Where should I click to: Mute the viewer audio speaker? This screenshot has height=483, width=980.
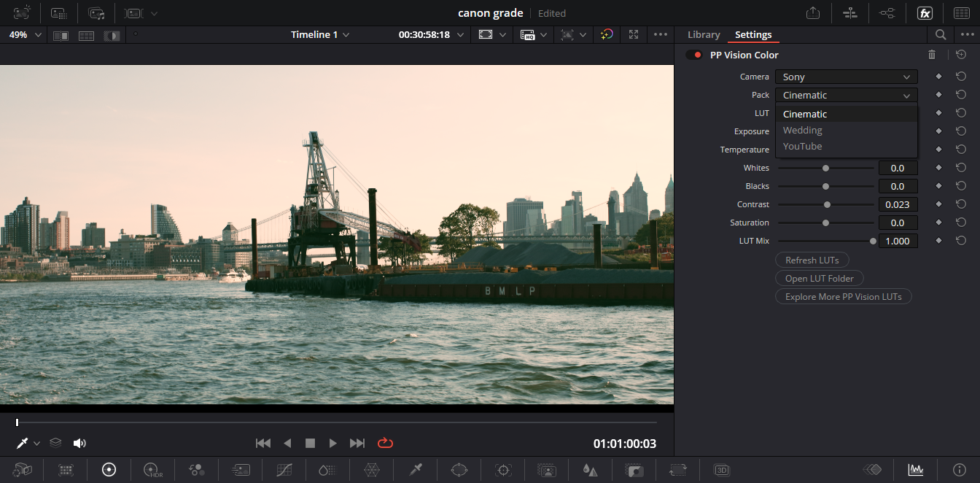[79, 443]
